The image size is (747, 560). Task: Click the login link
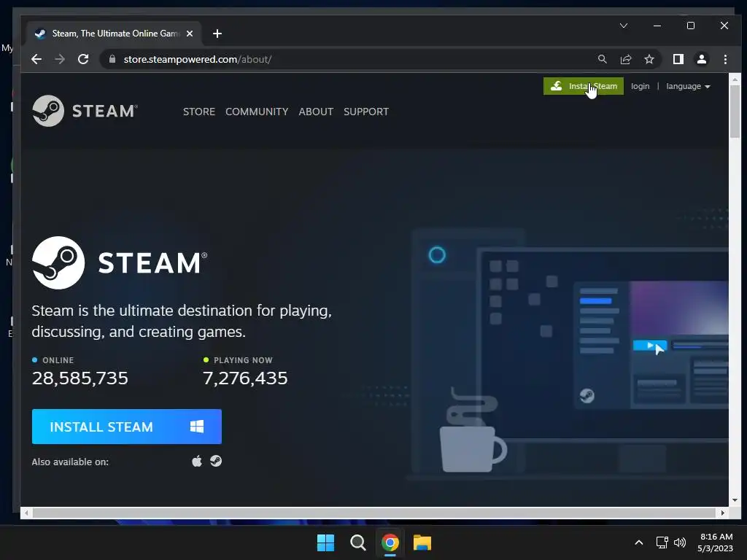(x=640, y=86)
